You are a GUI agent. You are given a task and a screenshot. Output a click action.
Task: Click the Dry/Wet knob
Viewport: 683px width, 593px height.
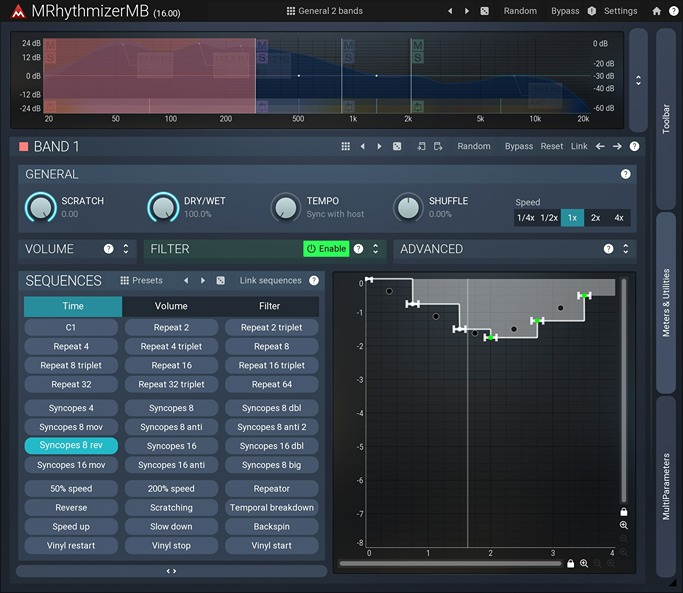click(x=163, y=208)
